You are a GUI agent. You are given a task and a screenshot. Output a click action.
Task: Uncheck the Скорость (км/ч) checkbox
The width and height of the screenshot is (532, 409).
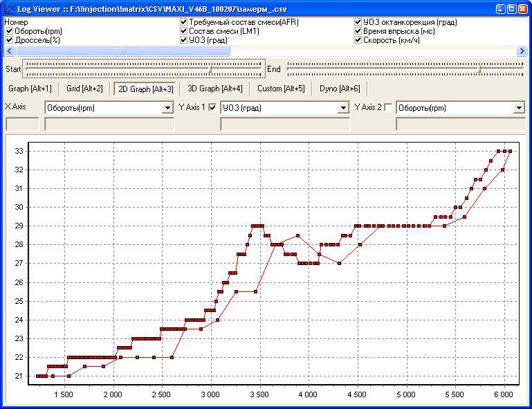point(358,40)
